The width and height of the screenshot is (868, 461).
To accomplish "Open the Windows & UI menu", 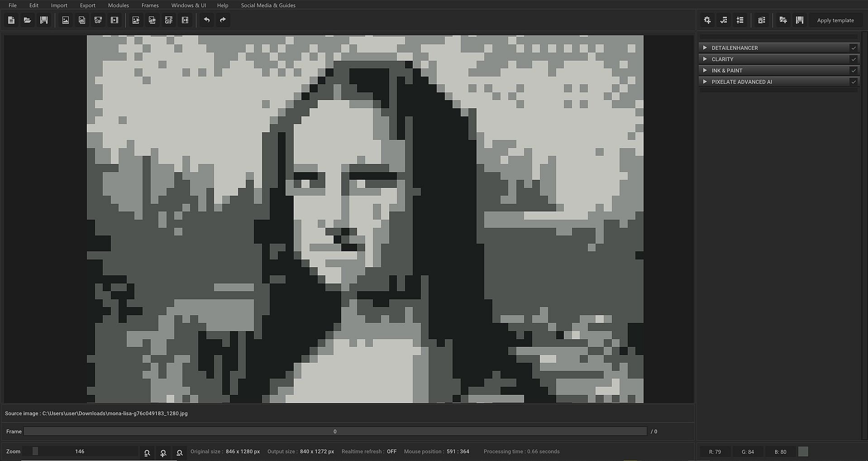I will [189, 5].
